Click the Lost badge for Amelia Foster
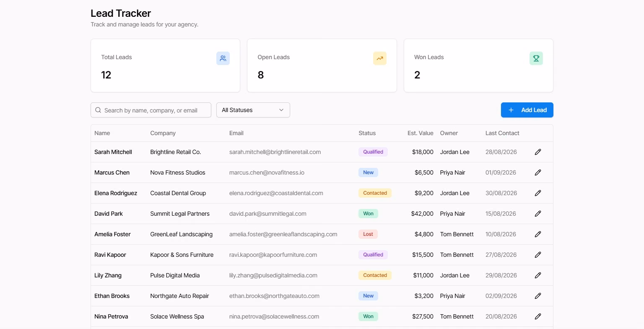The image size is (644, 329). (368, 234)
